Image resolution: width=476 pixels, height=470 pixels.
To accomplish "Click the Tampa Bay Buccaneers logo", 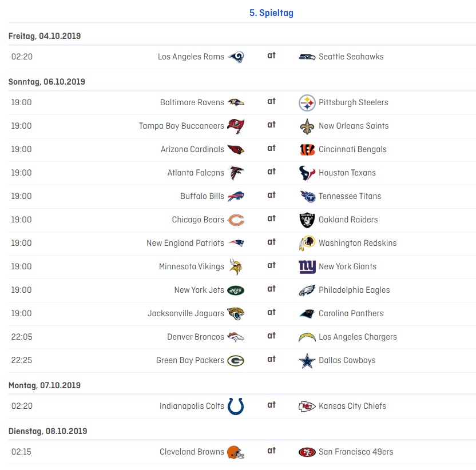I will pyautogui.click(x=236, y=126).
